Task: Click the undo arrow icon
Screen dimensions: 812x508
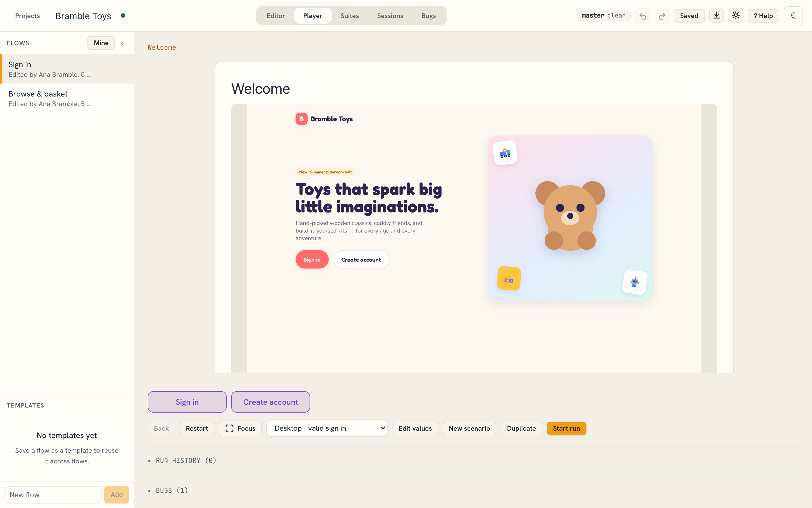Action: point(643,16)
